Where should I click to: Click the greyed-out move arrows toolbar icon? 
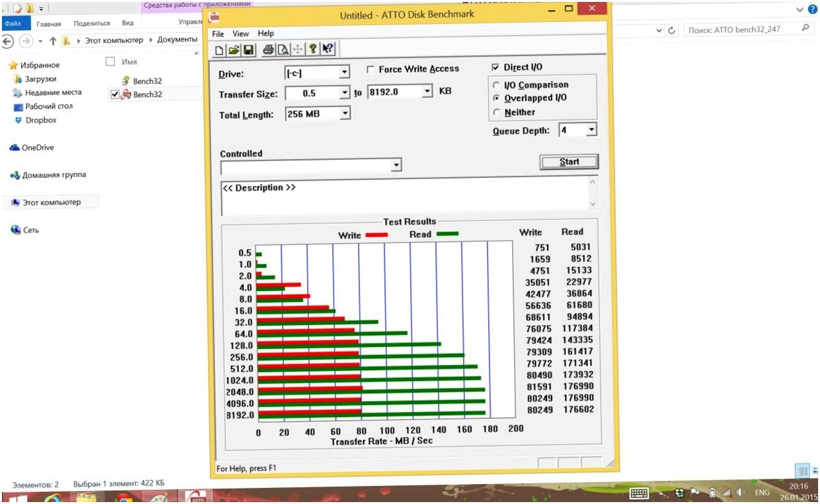click(x=298, y=50)
